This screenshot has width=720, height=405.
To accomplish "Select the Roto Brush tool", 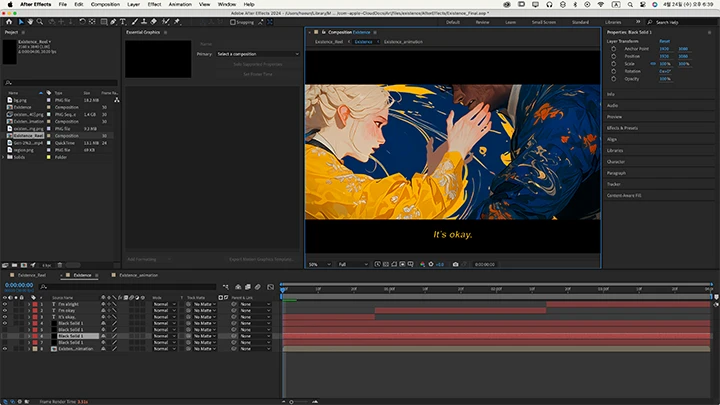I will (165, 22).
